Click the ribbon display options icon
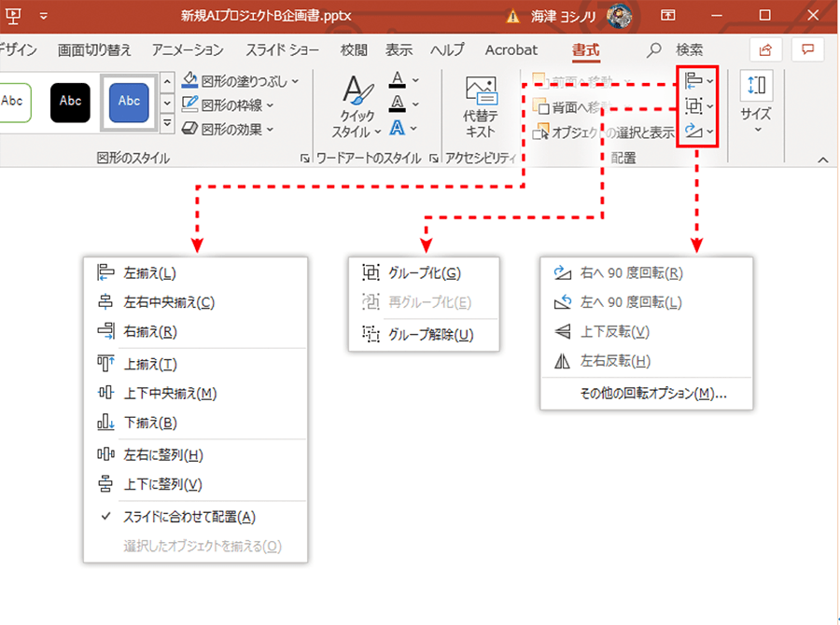 point(667,15)
